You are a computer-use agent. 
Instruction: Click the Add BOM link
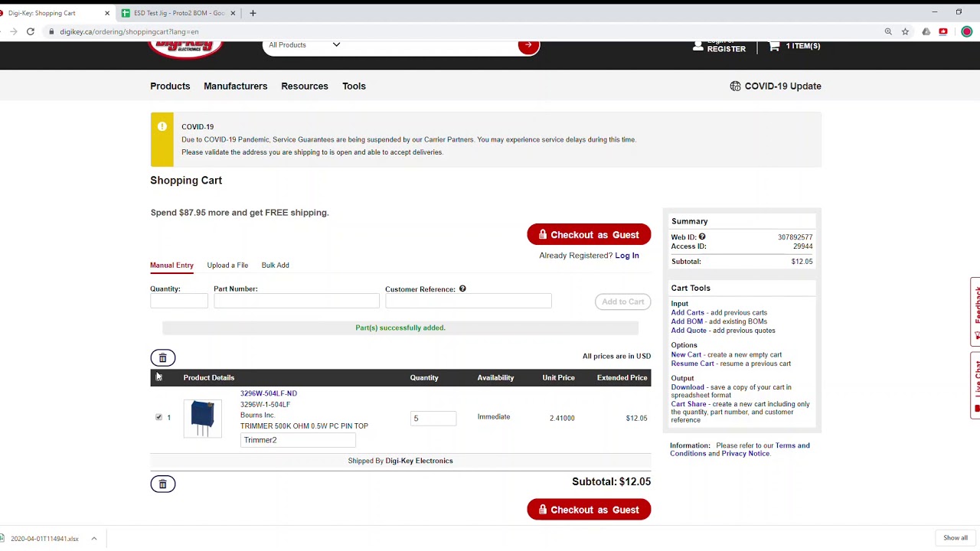pyautogui.click(x=687, y=321)
